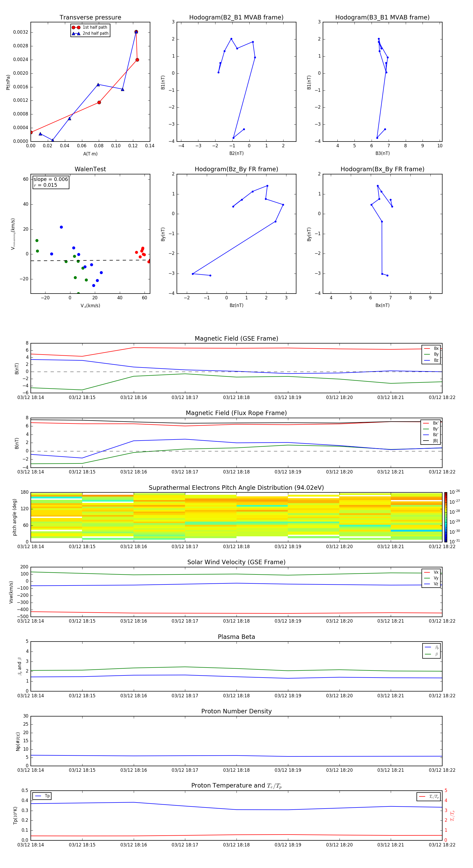Screen dimensions: 473x868
Task: Click the Suprathermal Electrons Pitch Angle Distribution title
Action: [236, 488]
